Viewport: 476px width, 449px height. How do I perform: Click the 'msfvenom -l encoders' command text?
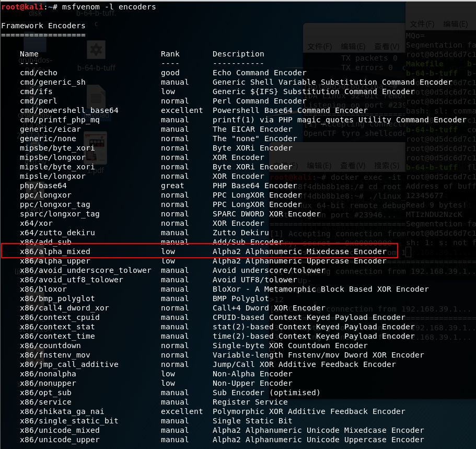[x=109, y=7]
